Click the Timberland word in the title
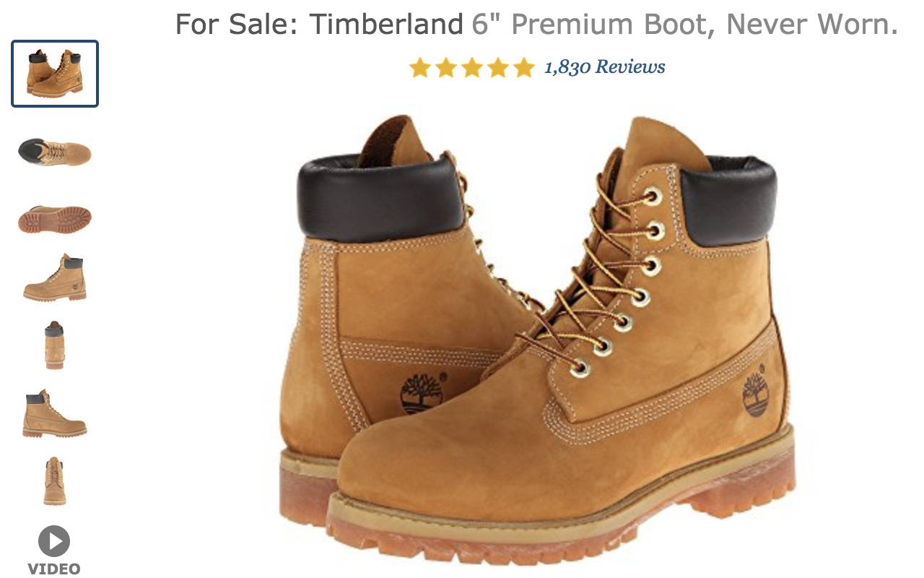Image resolution: width=924 pixels, height=578 pixels. point(386,25)
